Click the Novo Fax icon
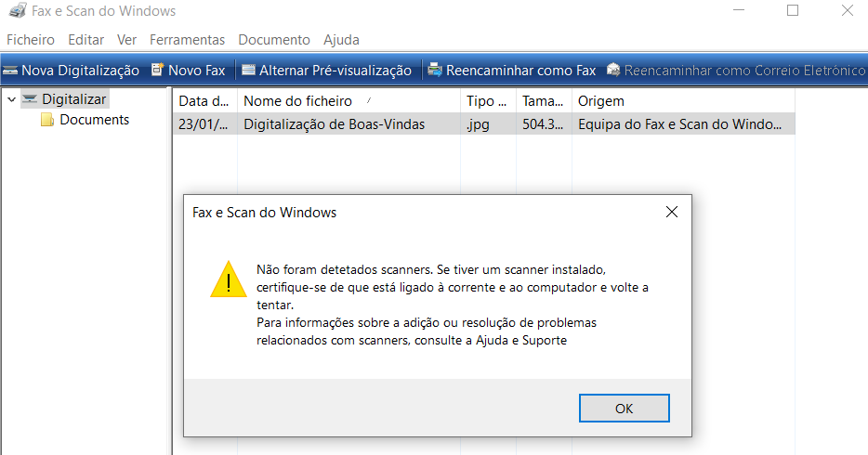 (158, 70)
